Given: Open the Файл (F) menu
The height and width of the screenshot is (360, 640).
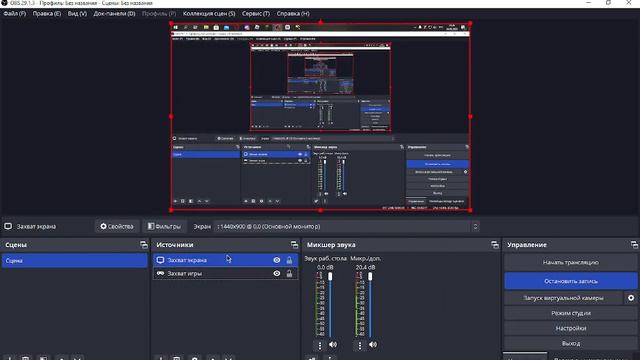Looking at the screenshot, I should (15, 13).
